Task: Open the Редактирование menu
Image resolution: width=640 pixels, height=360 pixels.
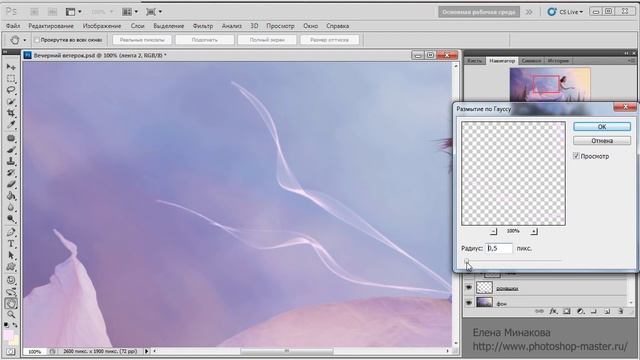Action: [51, 26]
